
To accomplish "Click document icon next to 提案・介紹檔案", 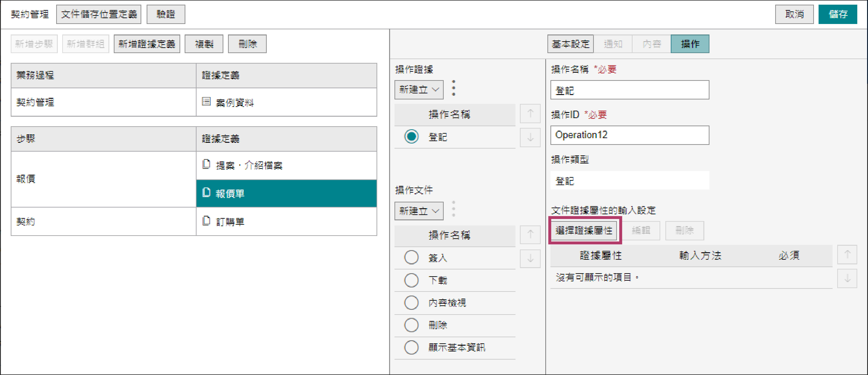I will coord(206,164).
